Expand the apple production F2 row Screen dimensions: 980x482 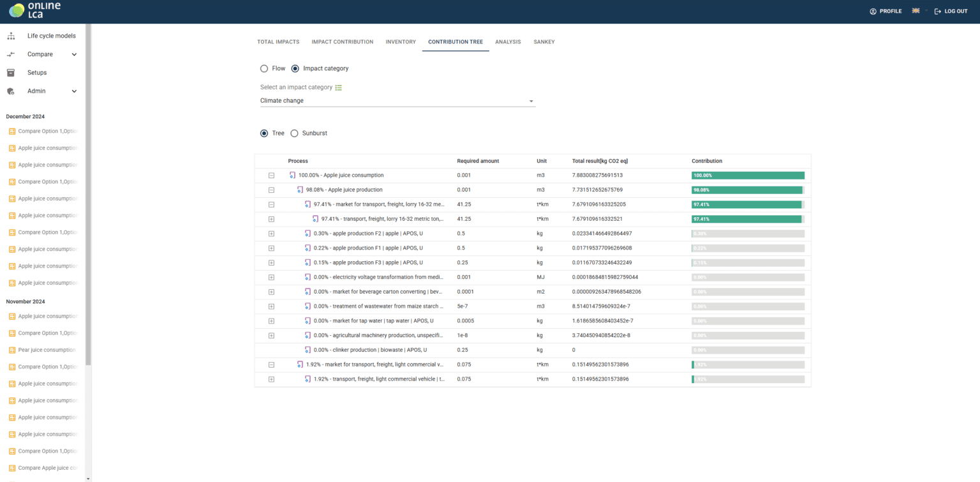click(271, 234)
